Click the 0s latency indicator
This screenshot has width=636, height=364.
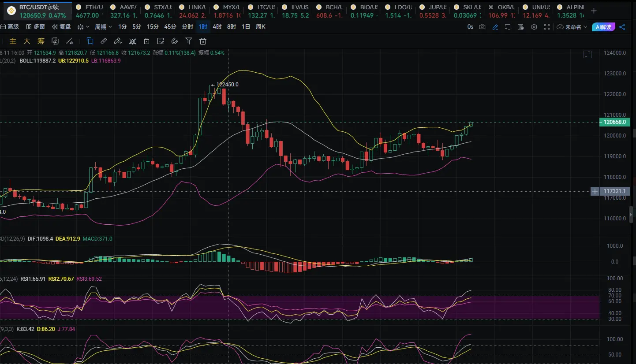470,27
